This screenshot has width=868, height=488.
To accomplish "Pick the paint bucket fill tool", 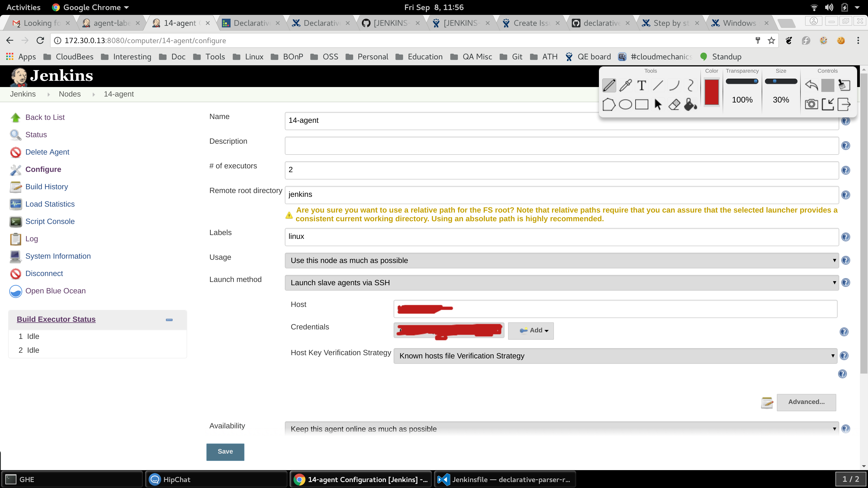I will (690, 105).
